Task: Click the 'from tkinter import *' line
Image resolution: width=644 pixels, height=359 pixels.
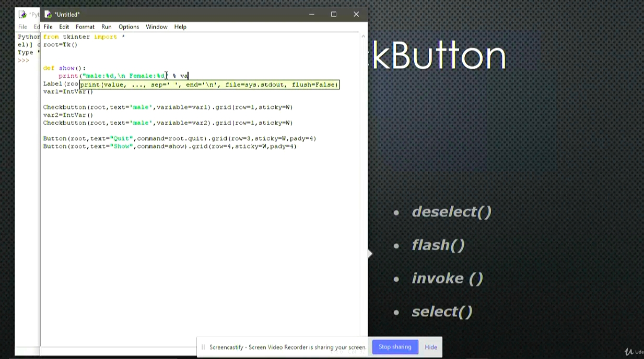Action: pos(84,37)
